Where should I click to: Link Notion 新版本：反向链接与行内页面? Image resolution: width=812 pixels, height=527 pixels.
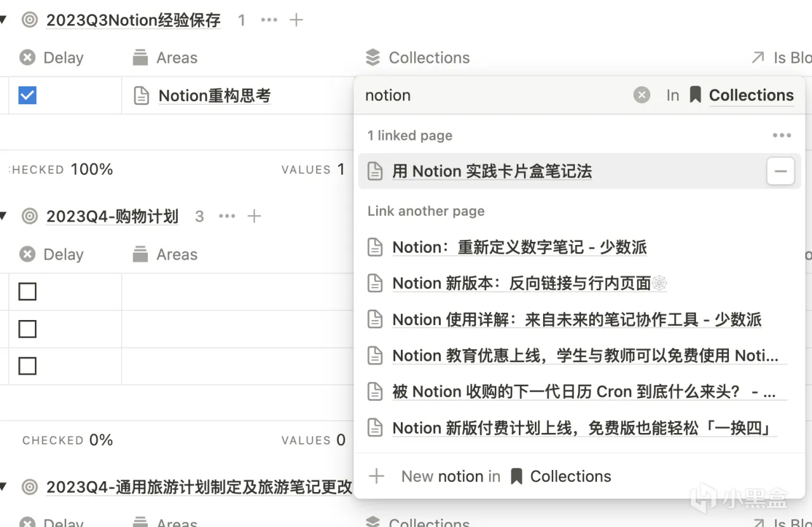530,283
